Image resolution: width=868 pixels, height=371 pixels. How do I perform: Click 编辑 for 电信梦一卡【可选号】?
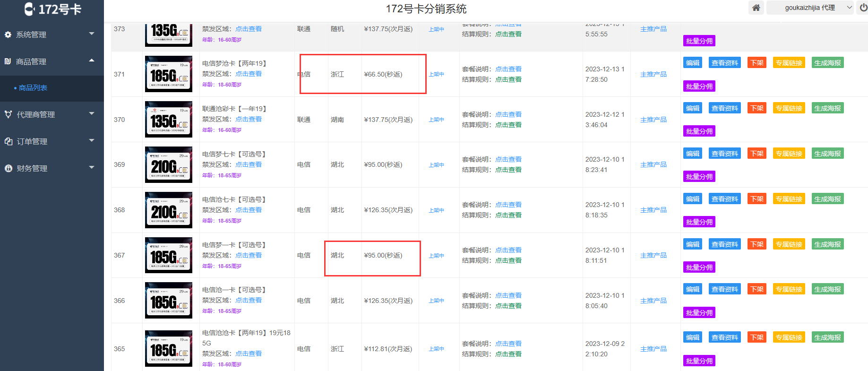tap(693, 244)
